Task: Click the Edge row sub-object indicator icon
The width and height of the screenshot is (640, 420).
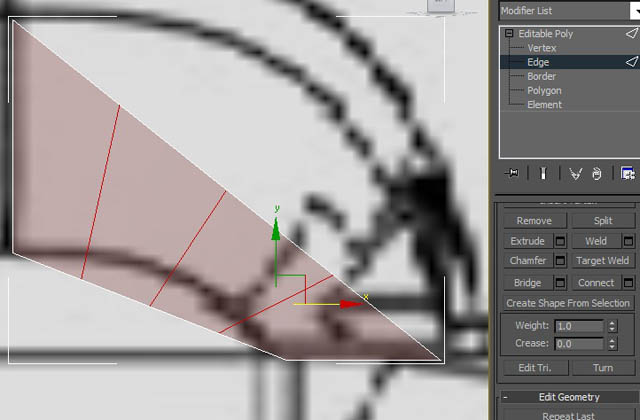Action: click(631, 62)
